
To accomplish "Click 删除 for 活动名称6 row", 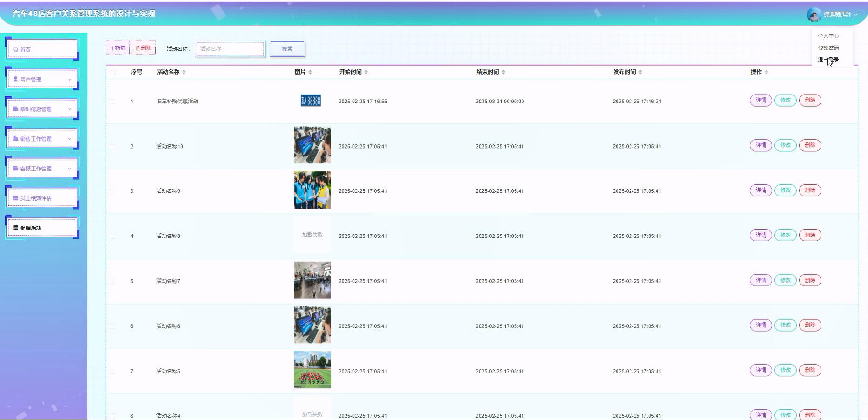I will pos(810,325).
